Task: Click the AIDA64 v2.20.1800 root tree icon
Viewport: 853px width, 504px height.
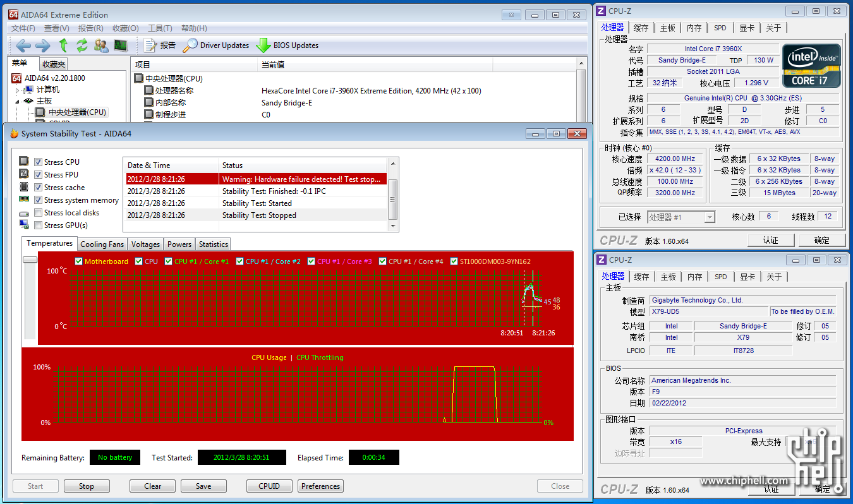Action: point(17,78)
